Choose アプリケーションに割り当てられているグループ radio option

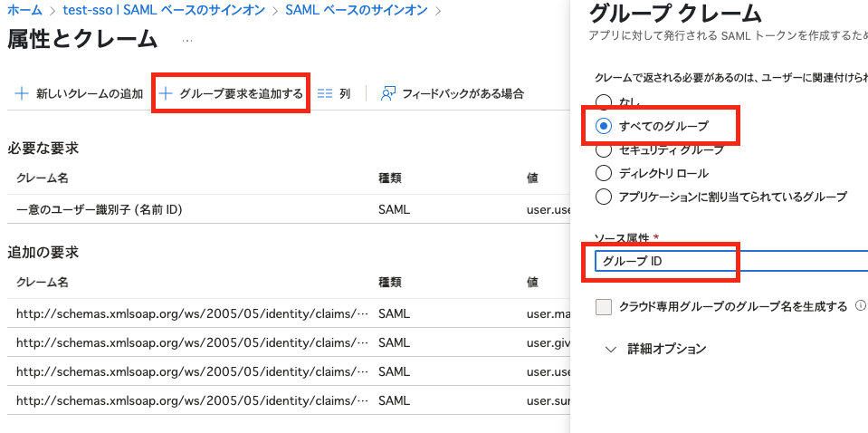pos(604,197)
